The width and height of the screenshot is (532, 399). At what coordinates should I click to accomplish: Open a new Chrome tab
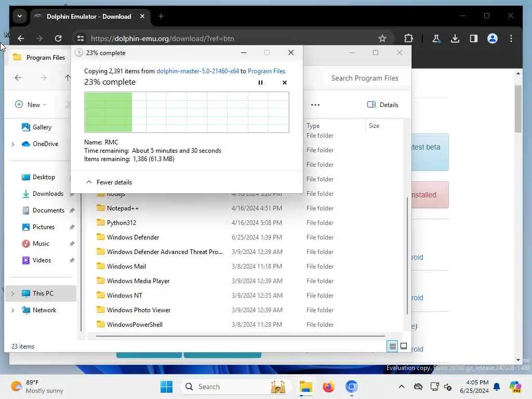pos(161,16)
